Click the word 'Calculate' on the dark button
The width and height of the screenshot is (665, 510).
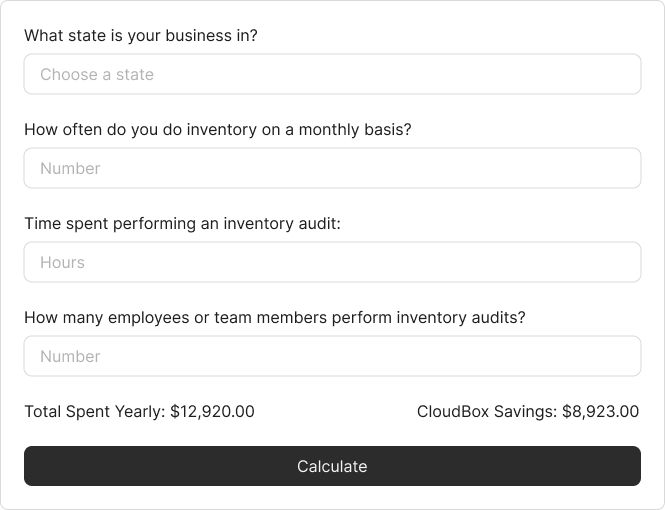[x=332, y=466]
